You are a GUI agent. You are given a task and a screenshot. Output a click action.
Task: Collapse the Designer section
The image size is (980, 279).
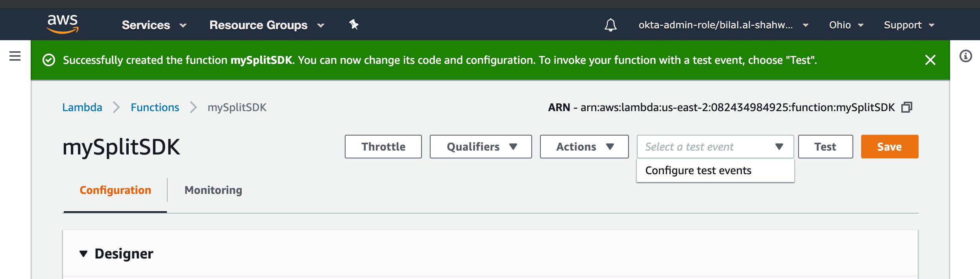point(83,254)
